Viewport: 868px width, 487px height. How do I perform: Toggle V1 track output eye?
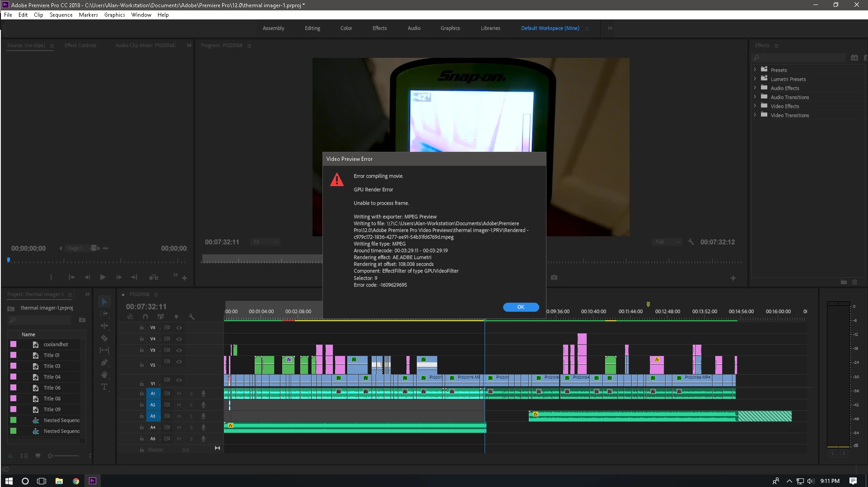[179, 380]
